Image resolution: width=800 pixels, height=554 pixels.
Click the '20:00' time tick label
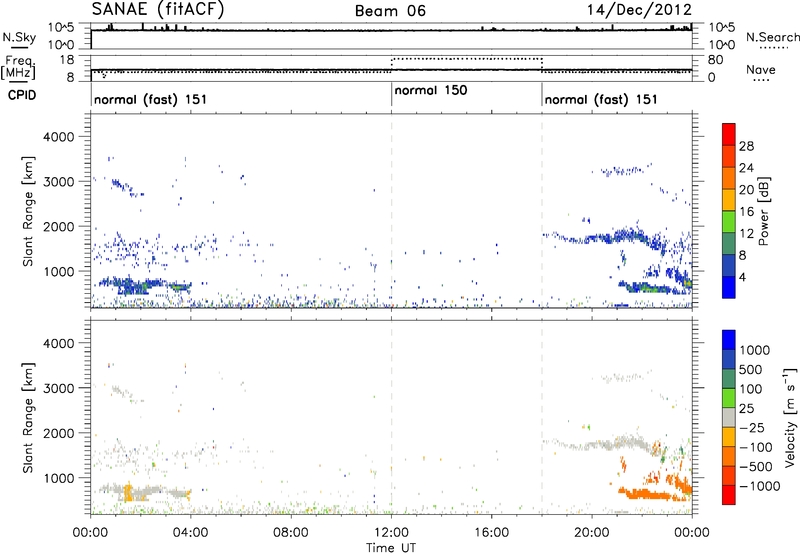(592, 533)
